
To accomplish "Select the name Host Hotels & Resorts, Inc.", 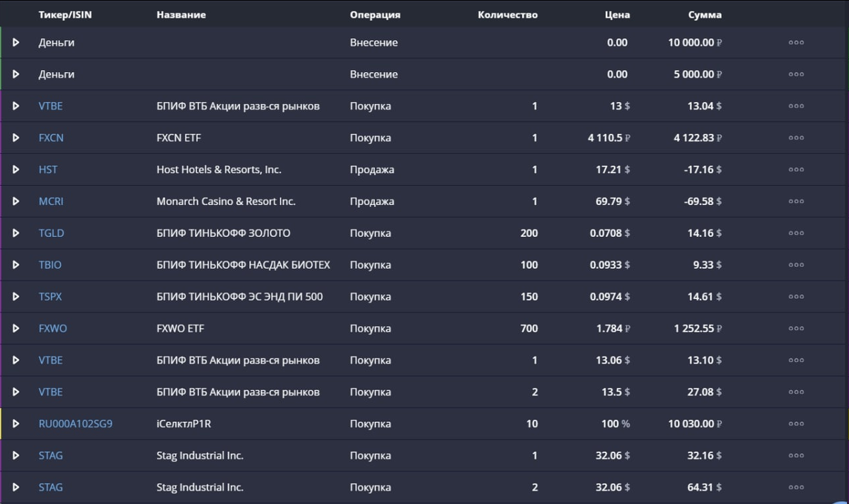I will 219,170.
